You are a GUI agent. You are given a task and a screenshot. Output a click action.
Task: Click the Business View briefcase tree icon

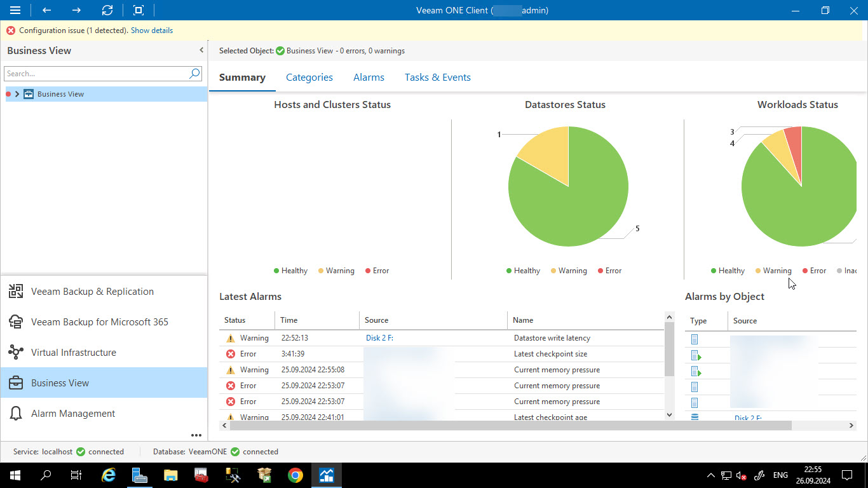click(29, 94)
